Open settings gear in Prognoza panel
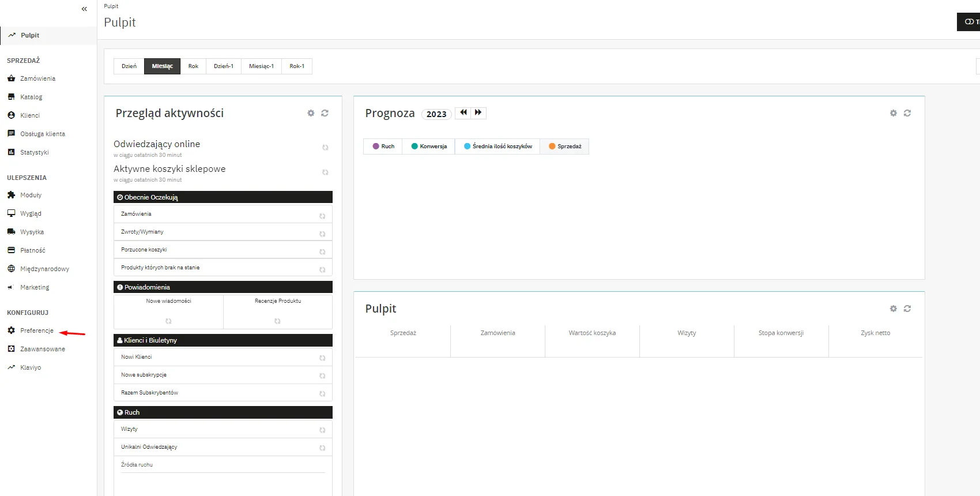 click(x=893, y=113)
